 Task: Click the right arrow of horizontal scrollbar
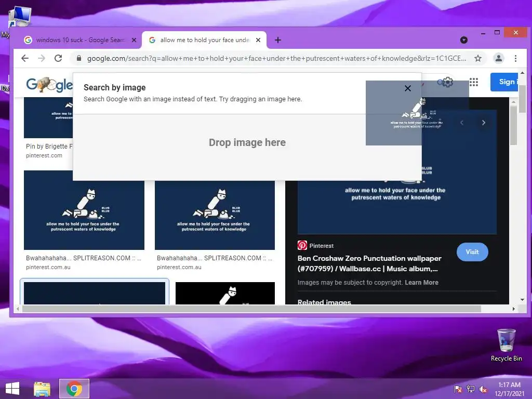[x=514, y=309]
